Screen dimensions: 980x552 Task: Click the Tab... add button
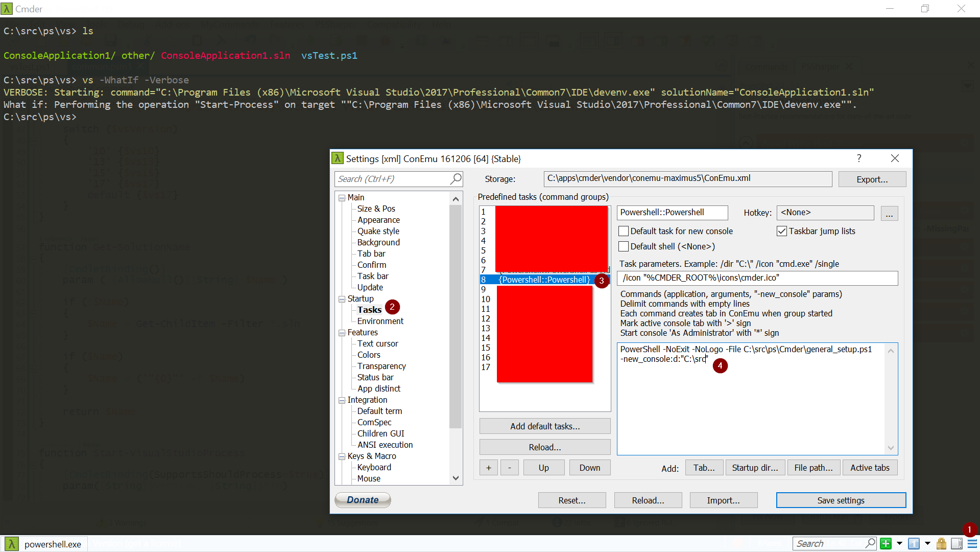pyautogui.click(x=704, y=468)
